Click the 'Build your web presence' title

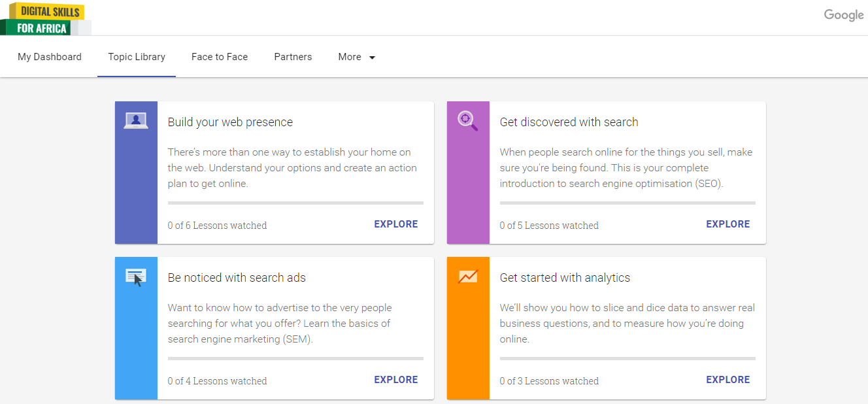230,122
